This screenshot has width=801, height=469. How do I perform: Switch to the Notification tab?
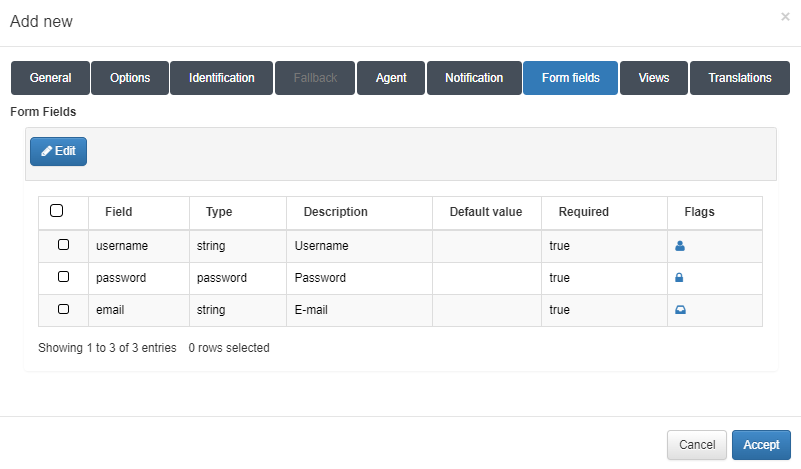pos(474,78)
